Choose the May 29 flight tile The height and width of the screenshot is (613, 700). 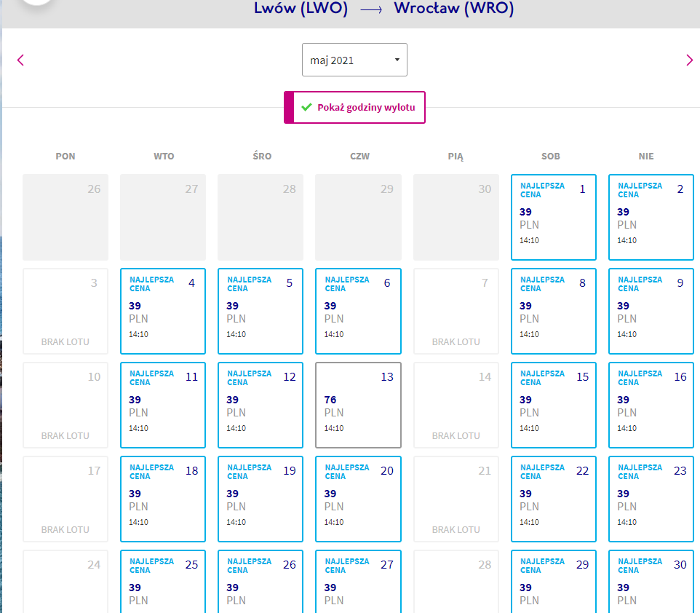point(554,581)
